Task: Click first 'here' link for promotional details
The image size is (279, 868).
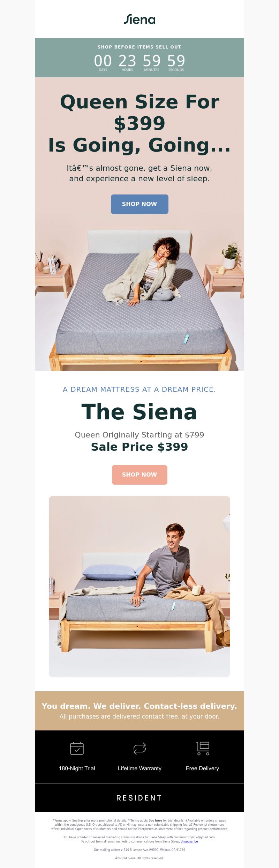Action: pyautogui.click(x=82, y=821)
